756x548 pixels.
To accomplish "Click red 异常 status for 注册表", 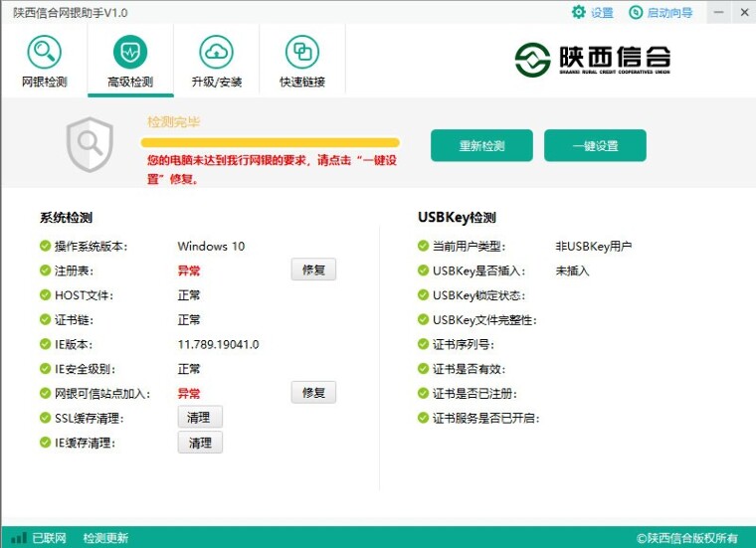I will (x=189, y=271).
